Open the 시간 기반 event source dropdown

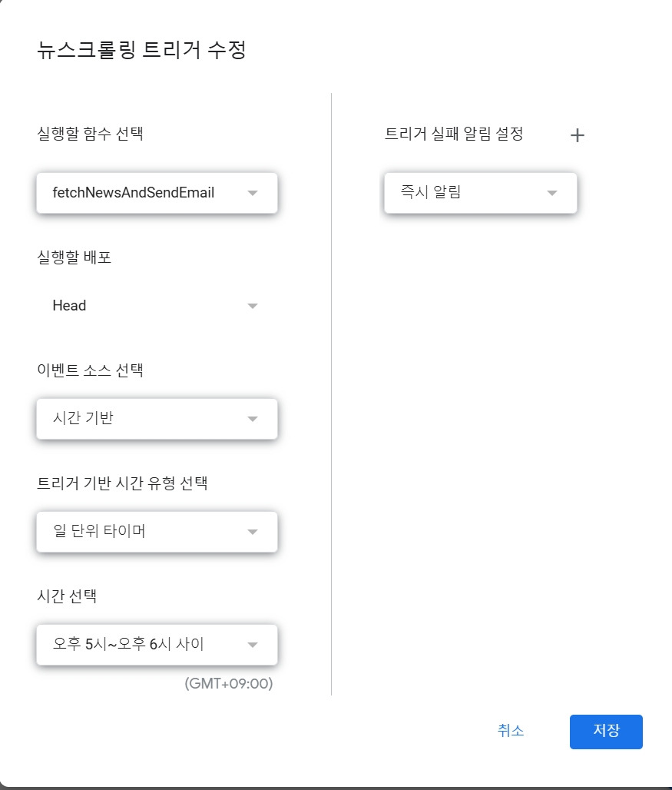(x=157, y=419)
